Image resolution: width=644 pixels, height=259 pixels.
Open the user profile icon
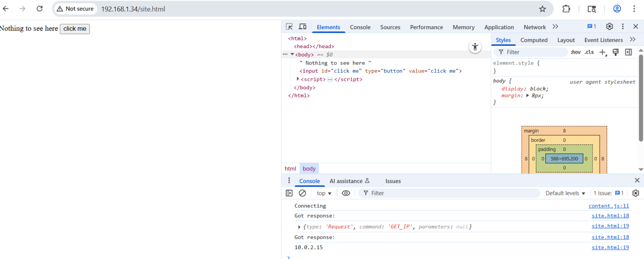[x=617, y=9]
